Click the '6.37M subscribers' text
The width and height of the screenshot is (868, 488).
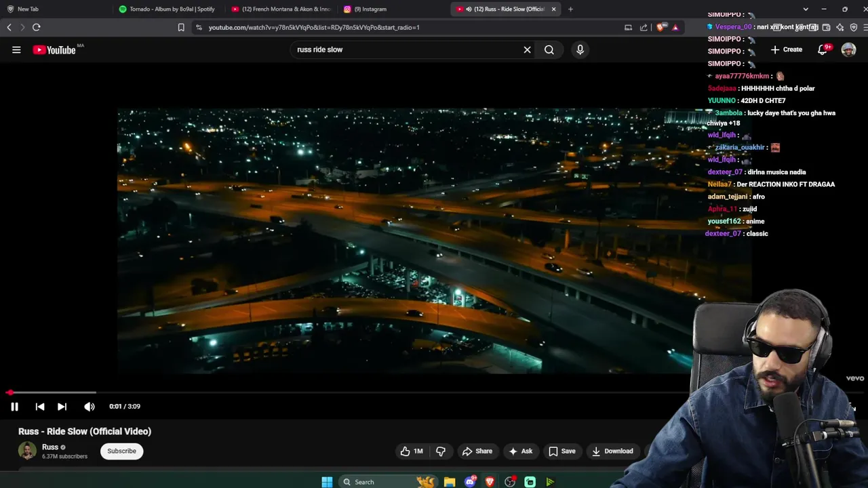pyautogui.click(x=64, y=457)
